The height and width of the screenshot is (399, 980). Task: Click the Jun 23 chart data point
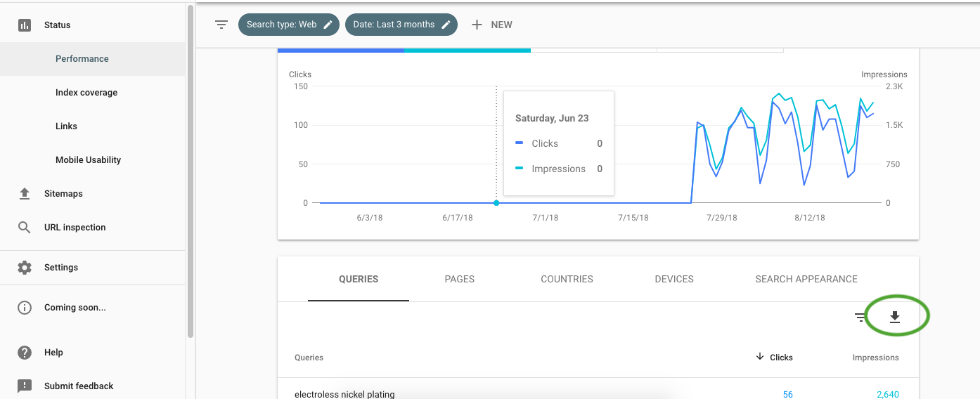(496, 203)
